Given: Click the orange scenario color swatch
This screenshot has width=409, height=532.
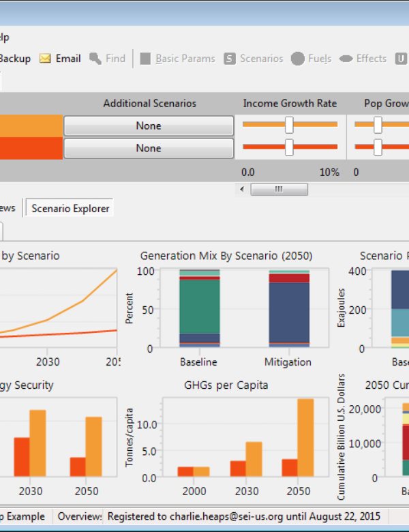Looking at the screenshot, I should click(31, 126).
